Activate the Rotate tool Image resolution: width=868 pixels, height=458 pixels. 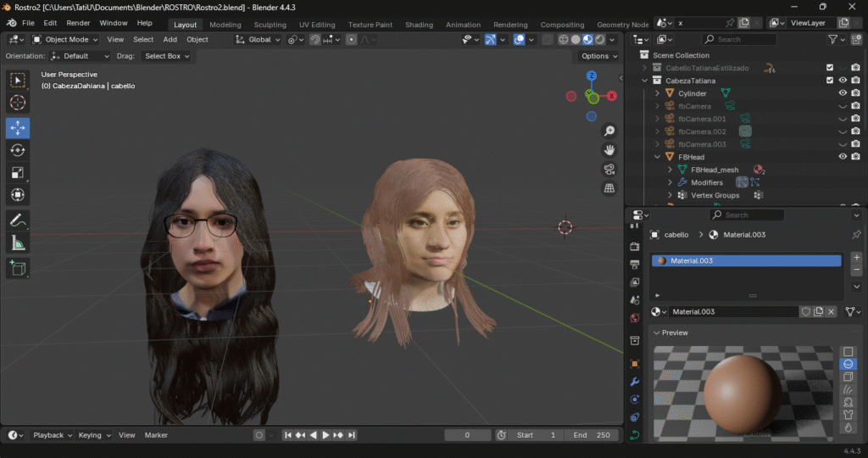coord(18,150)
